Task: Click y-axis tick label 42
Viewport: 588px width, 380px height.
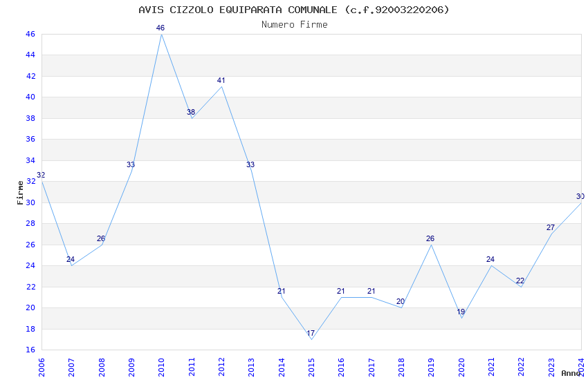Action: point(30,76)
